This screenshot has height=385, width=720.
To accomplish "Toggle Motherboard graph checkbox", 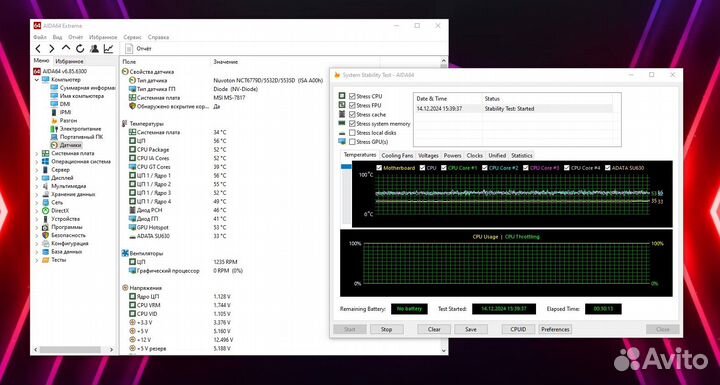I will (x=379, y=168).
